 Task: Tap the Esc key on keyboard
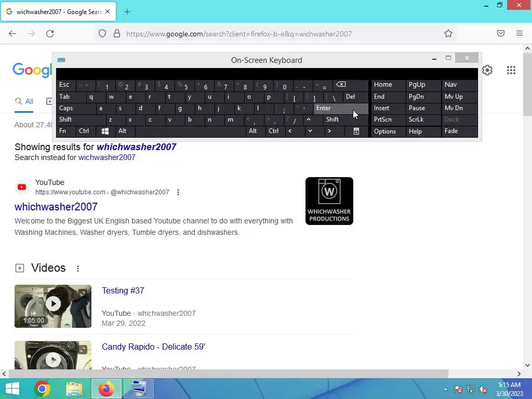(x=66, y=85)
